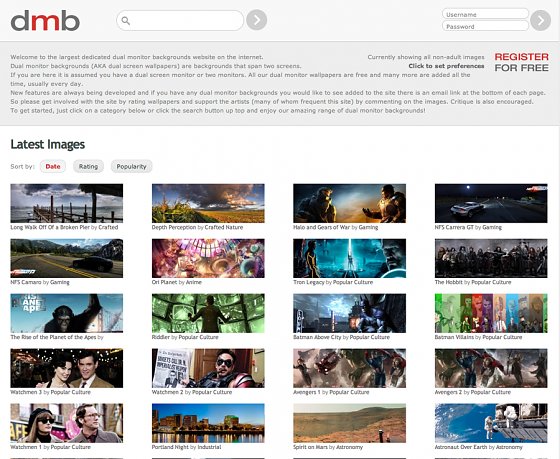Open Ori Planet anime thumbnail

coord(208,258)
